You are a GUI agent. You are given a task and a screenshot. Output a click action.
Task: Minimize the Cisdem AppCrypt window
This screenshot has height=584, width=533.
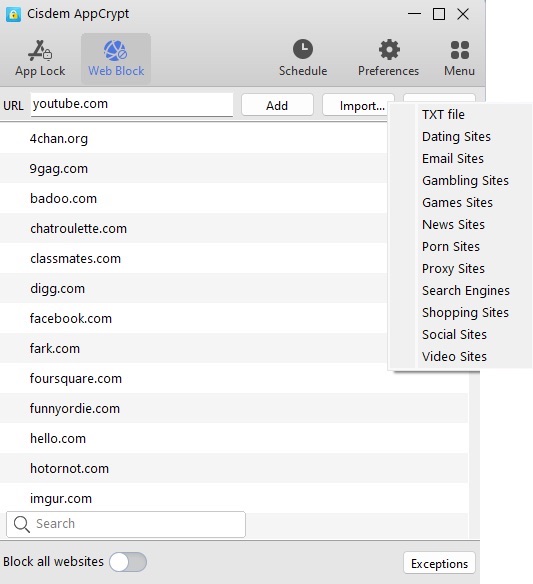pyautogui.click(x=415, y=14)
